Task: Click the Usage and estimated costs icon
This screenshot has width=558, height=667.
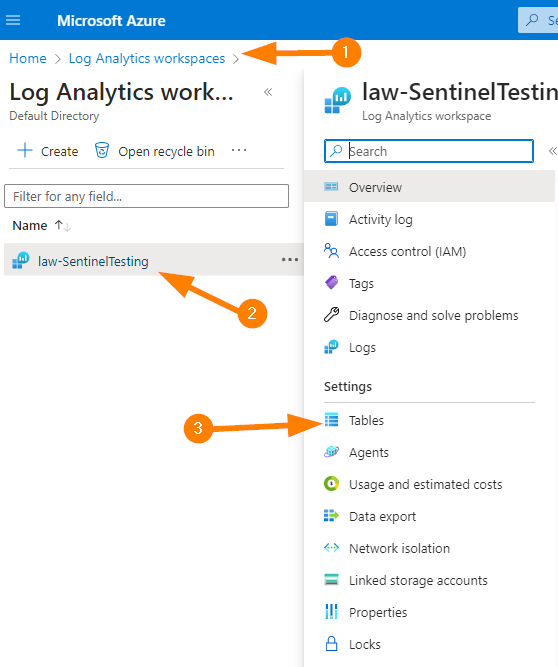Action: [x=331, y=484]
